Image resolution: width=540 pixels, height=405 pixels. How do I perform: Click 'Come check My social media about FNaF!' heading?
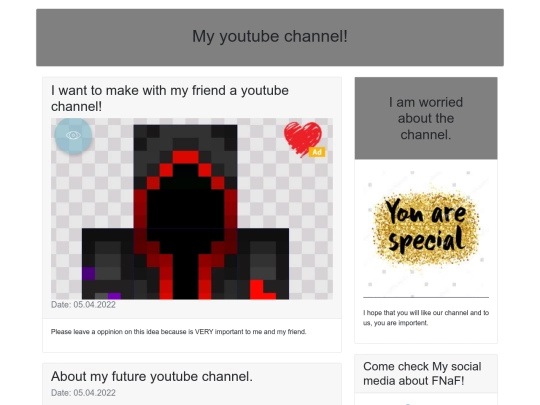tap(422, 374)
